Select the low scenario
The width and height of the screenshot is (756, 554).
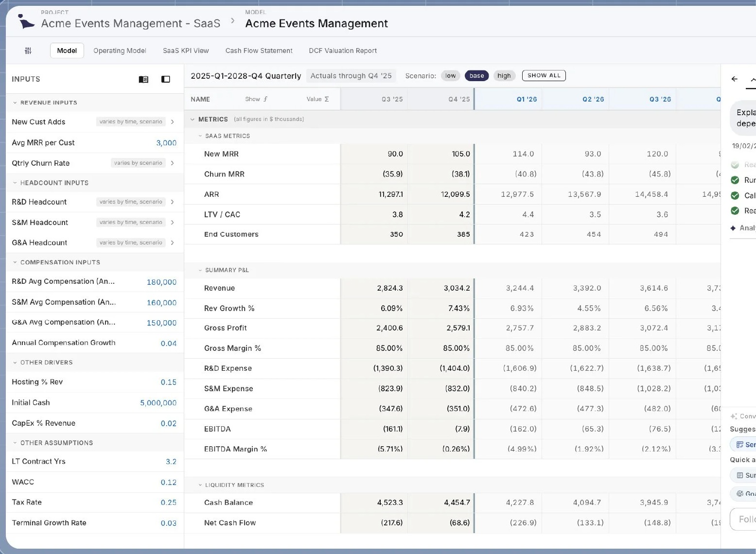click(451, 76)
